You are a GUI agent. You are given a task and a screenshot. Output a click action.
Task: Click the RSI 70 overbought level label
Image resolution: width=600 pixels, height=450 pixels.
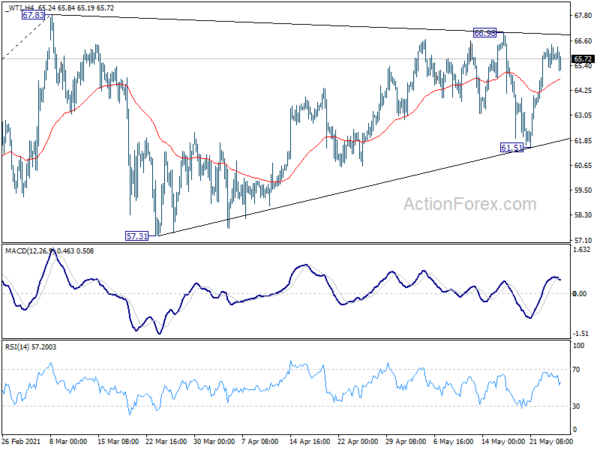tap(577, 370)
